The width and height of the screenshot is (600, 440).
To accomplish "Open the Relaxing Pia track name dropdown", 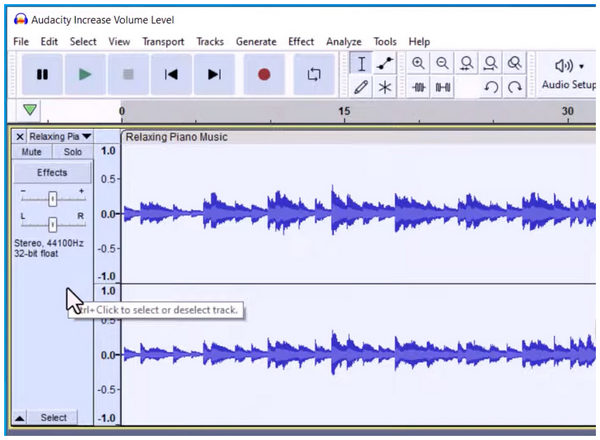I will coord(60,137).
